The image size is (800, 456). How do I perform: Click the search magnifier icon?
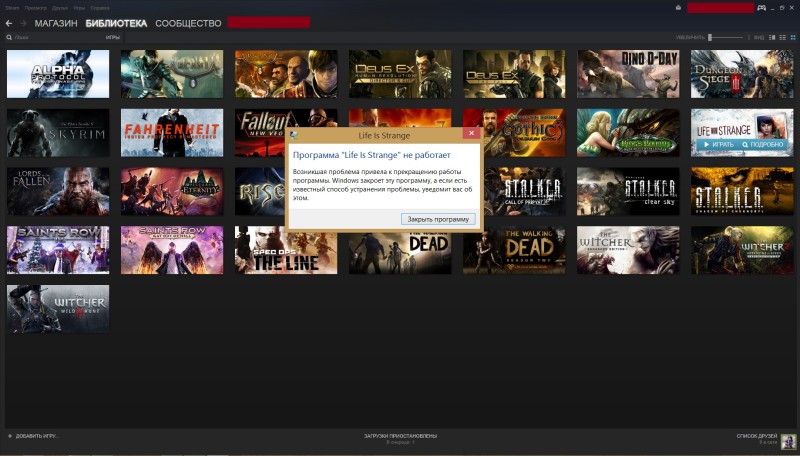[9, 37]
